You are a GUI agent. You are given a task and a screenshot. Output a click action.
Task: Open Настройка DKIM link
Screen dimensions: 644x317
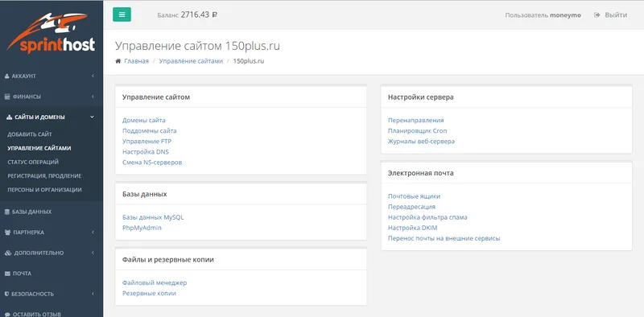click(413, 228)
